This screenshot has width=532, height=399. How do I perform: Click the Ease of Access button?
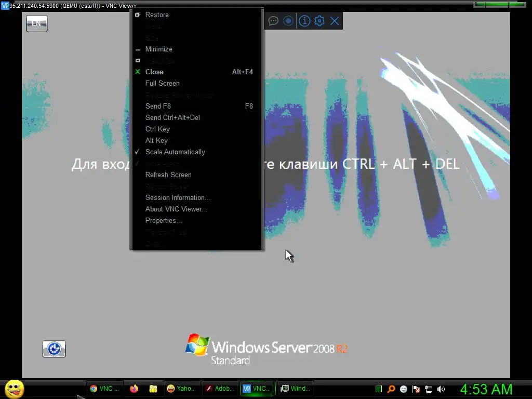point(54,349)
